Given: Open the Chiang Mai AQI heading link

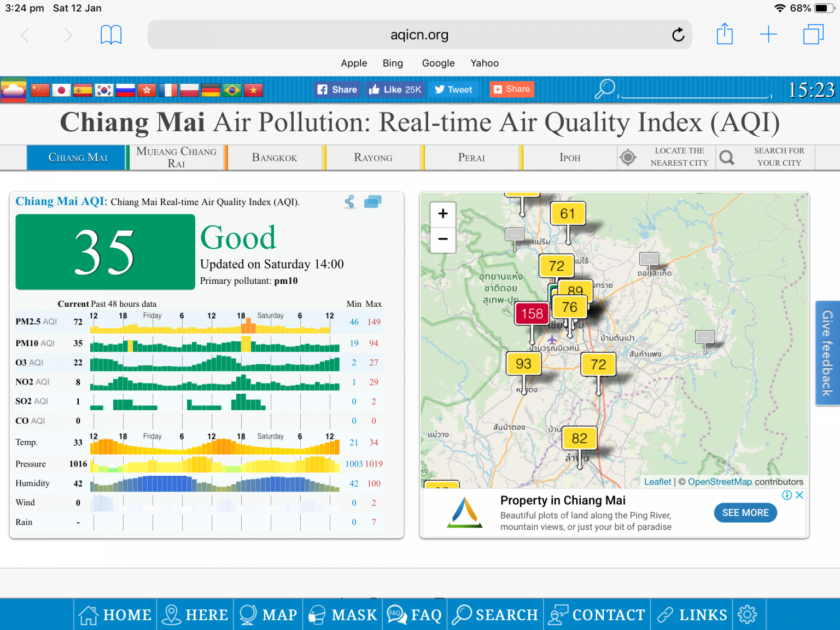Looking at the screenshot, I should pyautogui.click(x=60, y=201).
